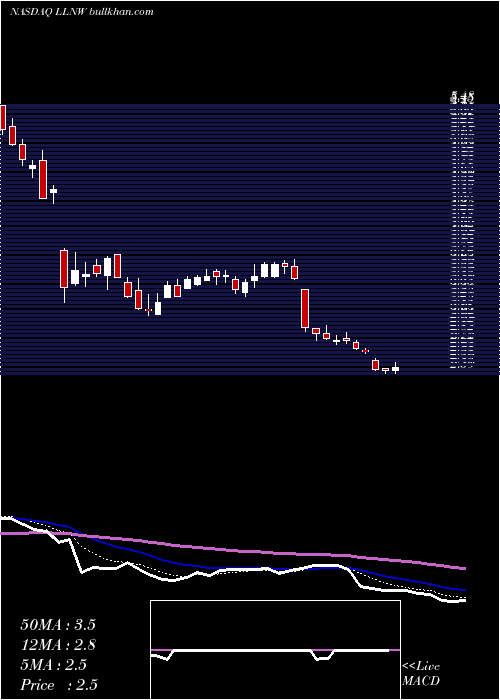Image resolution: width=500 pixels, height=700 pixels.
Task: Click the '<<Live MACD' label
Action: [x=421, y=674]
